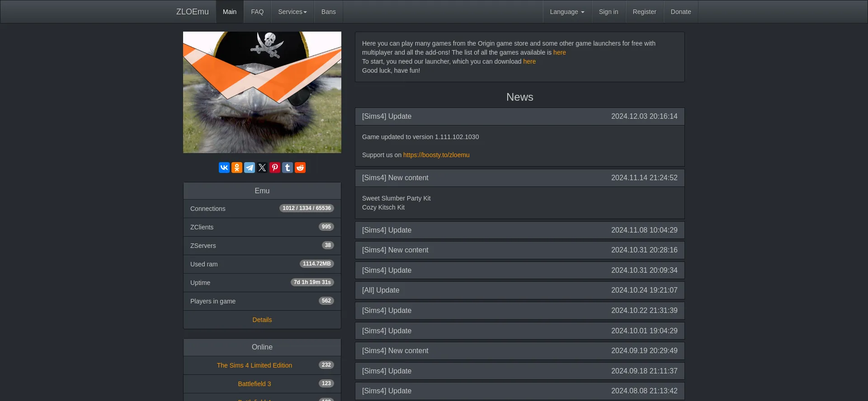
Task: Expand [Sims4] New content 2024.09.19 news
Action: click(x=520, y=351)
